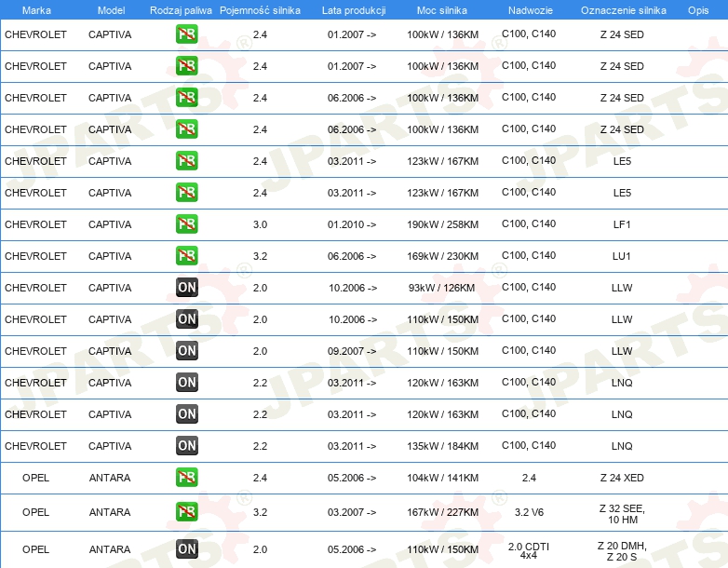
Task: Click the Opis column header
Action: pos(697,10)
